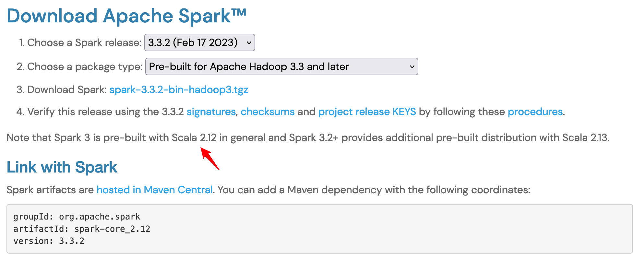Viewport: 644px width, 262px height.
Task: Open the signatures link
Action: pos(210,112)
